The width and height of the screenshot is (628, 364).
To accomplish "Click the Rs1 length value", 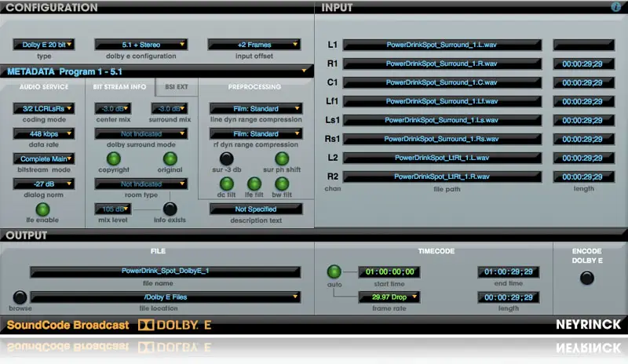I will point(583,139).
